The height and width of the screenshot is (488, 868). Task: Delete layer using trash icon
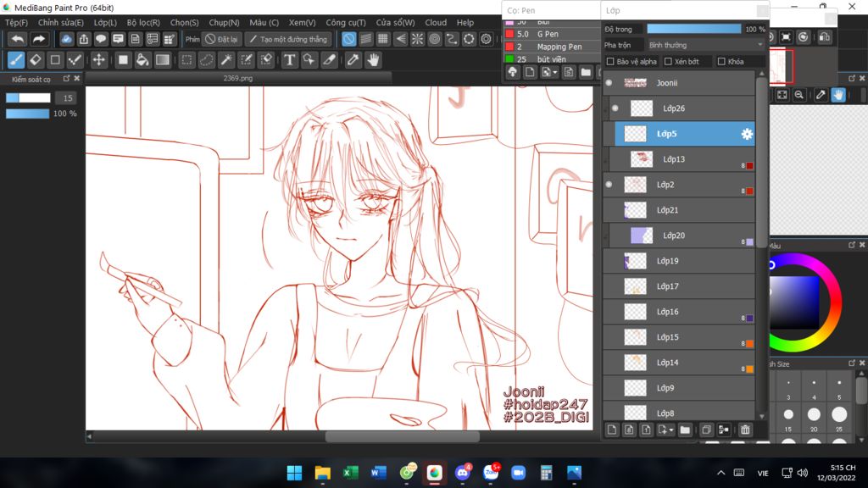745,430
